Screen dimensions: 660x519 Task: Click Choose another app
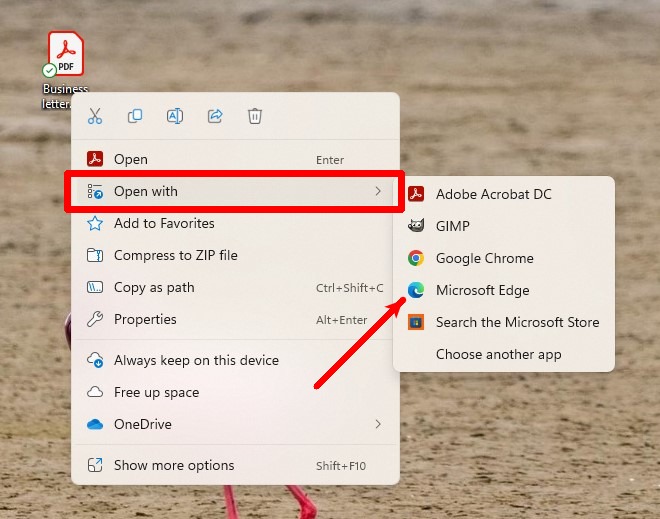(504, 354)
